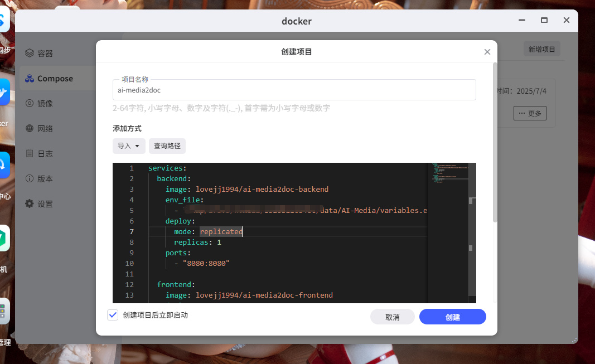The image size is (595, 364).
Task: Click the 'replicas: 1' line
Action: [x=197, y=242]
